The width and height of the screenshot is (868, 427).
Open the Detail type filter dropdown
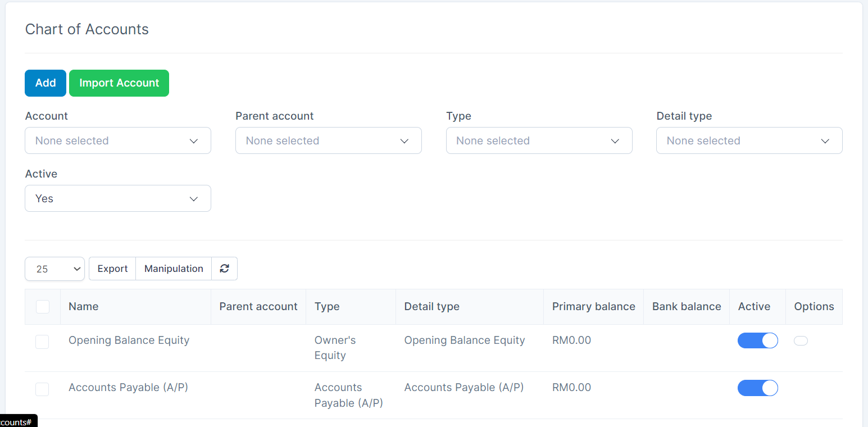pyautogui.click(x=749, y=140)
